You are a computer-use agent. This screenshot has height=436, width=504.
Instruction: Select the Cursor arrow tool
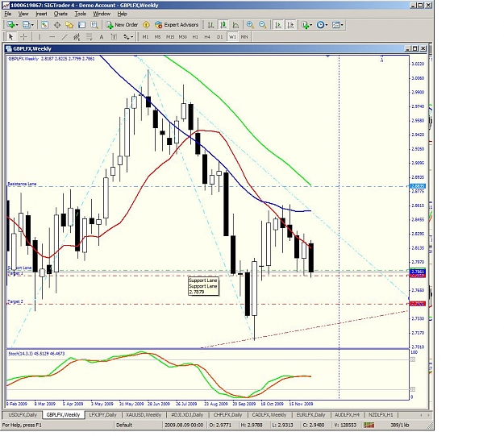[10, 37]
